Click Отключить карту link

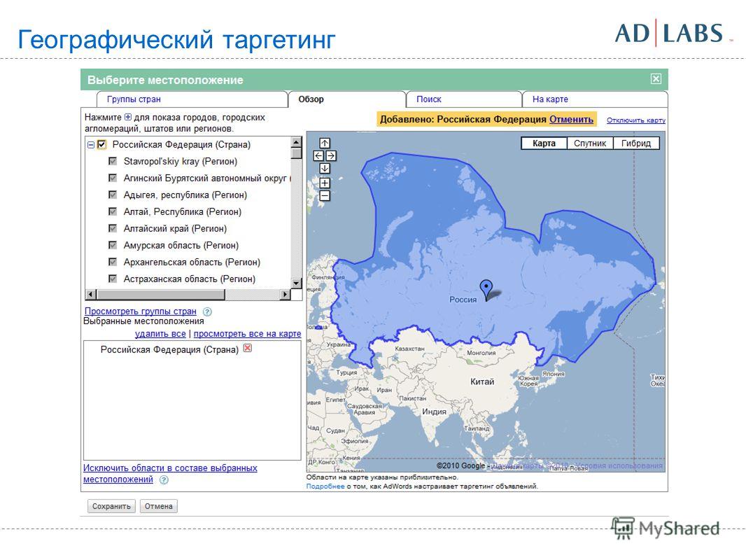coord(636,120)
